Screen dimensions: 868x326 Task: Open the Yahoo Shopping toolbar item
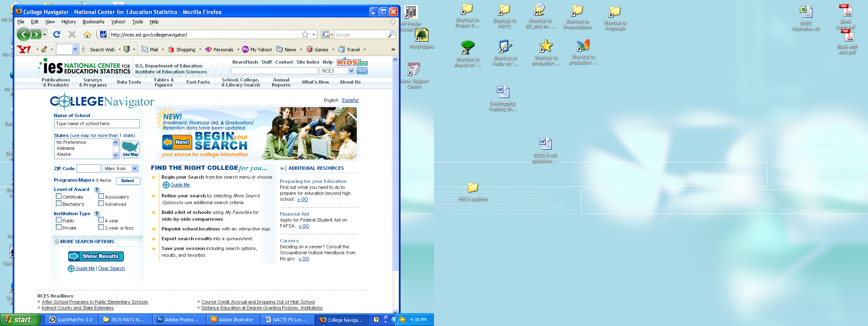coord(182,49)
